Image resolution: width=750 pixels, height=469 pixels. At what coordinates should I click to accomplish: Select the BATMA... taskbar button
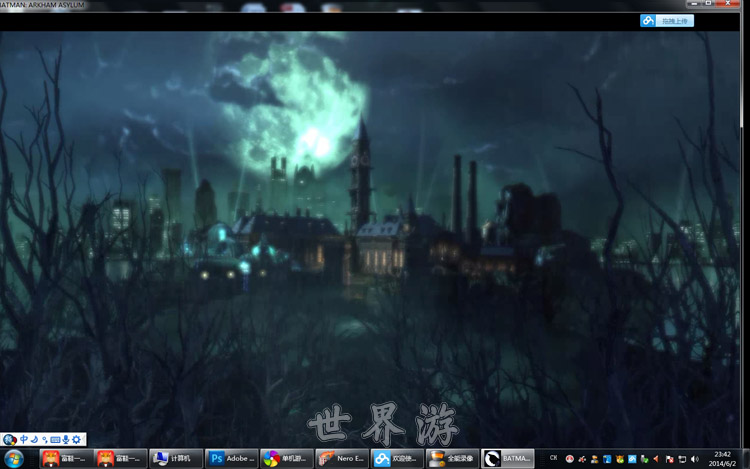coord(507,458)
